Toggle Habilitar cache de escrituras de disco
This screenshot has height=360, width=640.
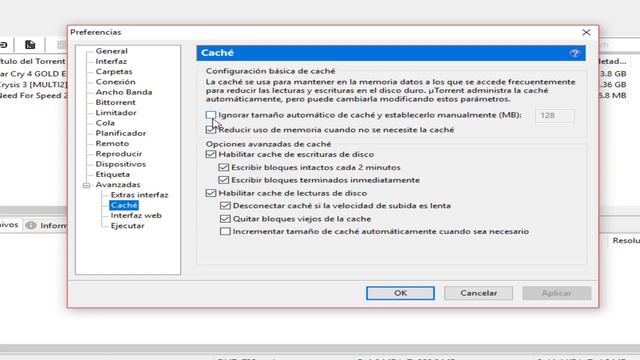(211, 154)
